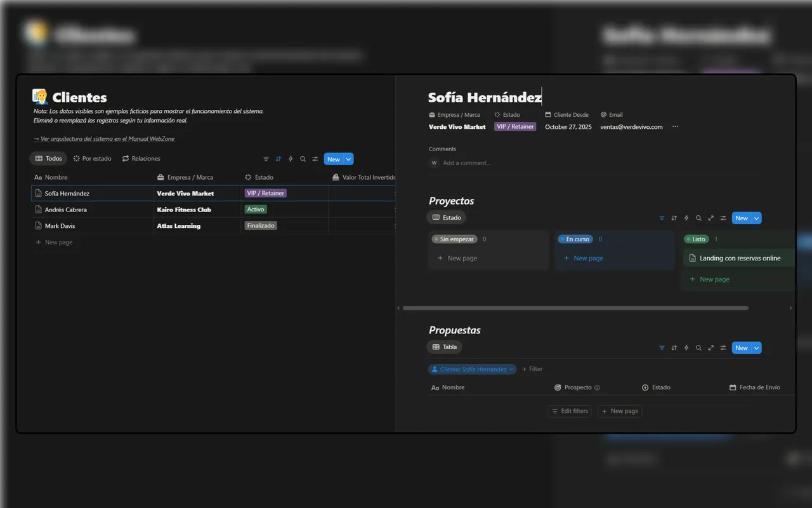Open view settings icon in Clientes toolbar
The image size is (812, 508).
315,159
